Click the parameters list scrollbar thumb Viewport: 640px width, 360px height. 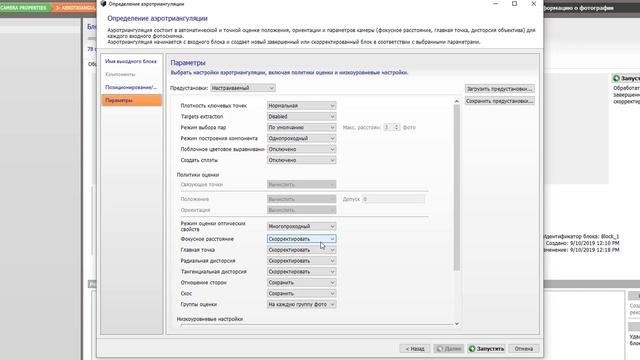[457, 188]
